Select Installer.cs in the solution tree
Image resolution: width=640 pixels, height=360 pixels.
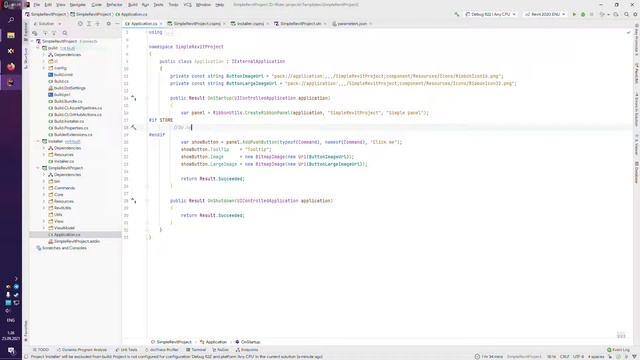point(64,161)
